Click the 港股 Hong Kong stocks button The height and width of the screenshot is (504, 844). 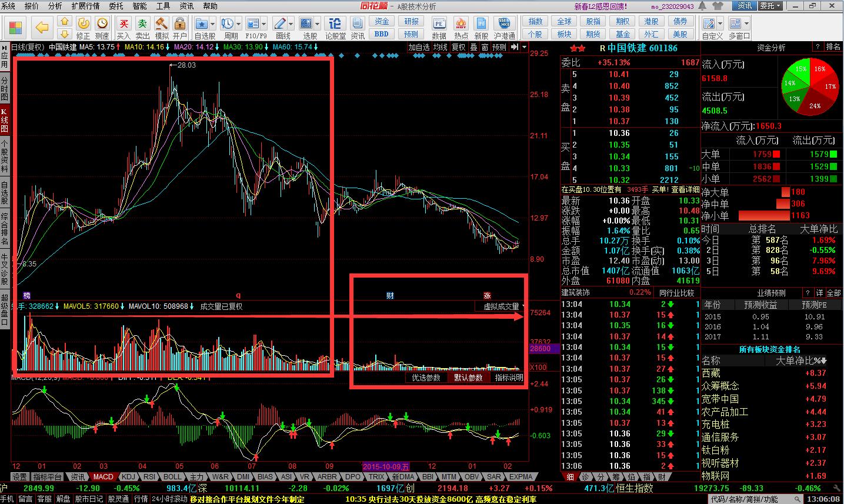point(651,22)
